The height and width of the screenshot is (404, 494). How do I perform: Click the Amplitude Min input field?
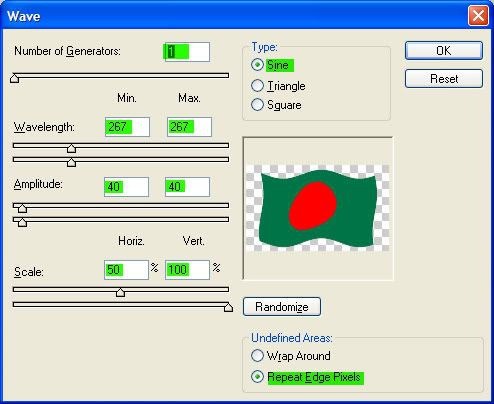(126, 187)
